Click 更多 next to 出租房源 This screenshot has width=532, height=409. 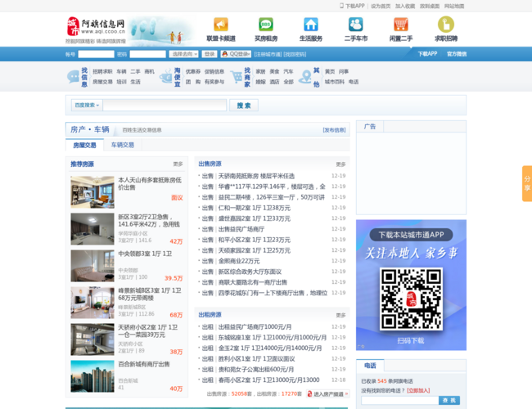340,315
